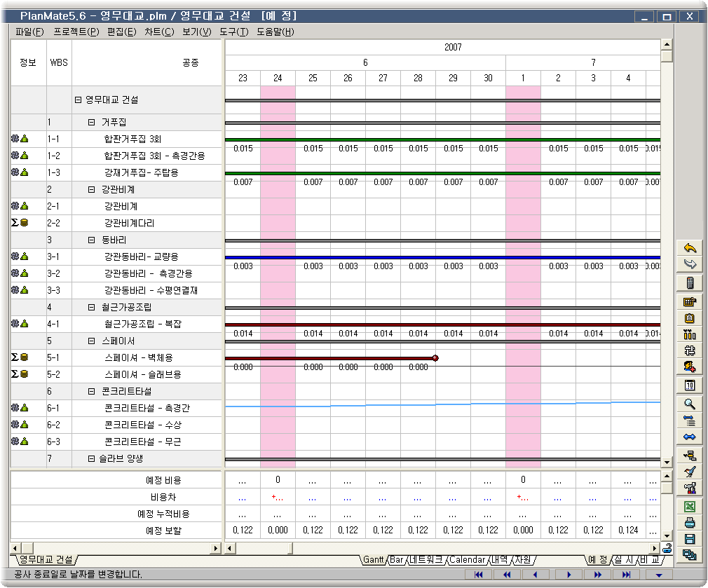708x588 pixels.
Task: Open the 프로젝트(P) menu
Action: 76,32
